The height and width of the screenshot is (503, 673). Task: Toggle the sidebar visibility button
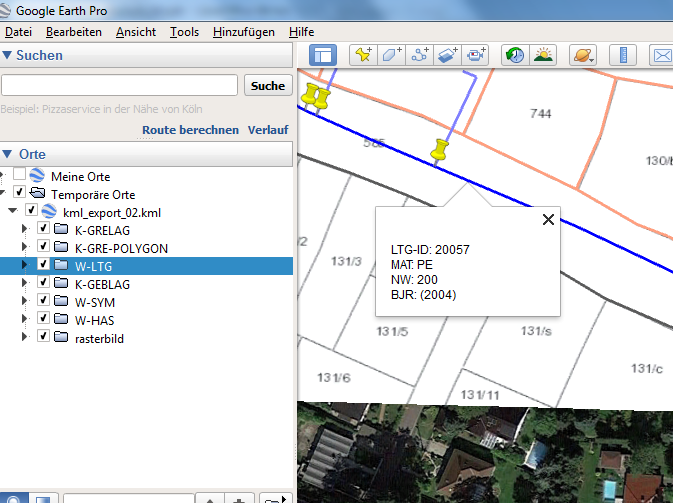point(323,55)
